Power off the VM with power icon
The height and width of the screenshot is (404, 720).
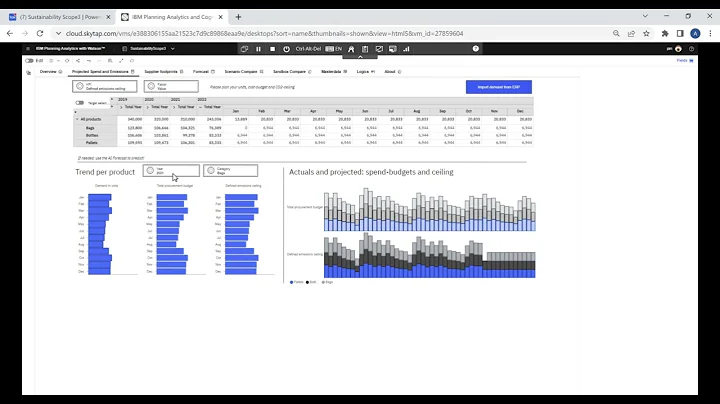287,49
